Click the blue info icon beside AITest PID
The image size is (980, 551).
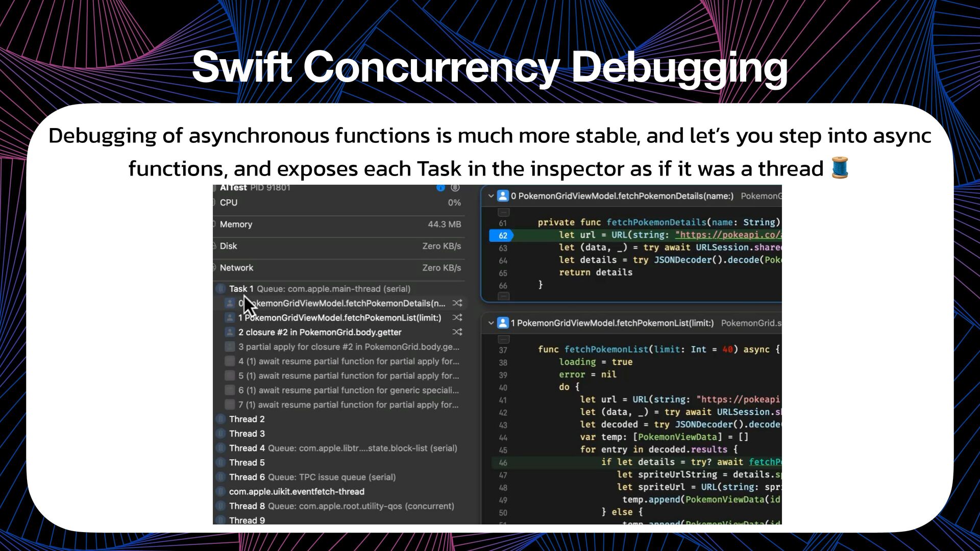[x=440, y=188]
